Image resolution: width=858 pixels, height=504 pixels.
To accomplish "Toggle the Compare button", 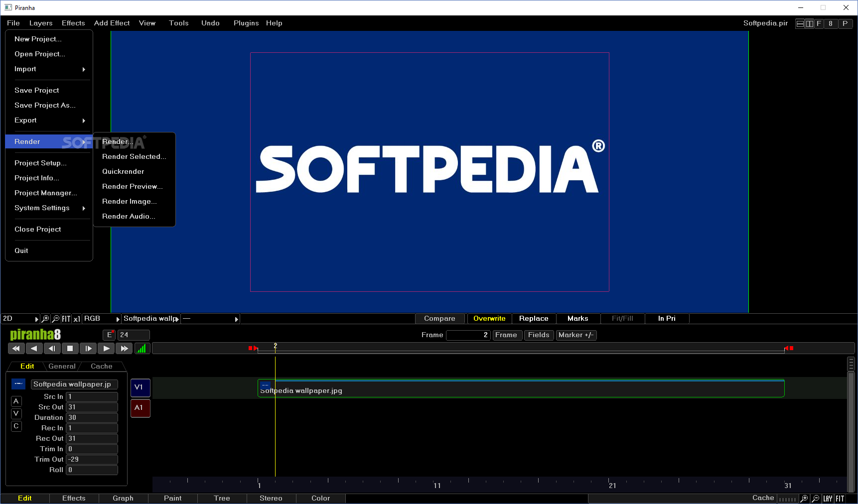I will 439,319.
